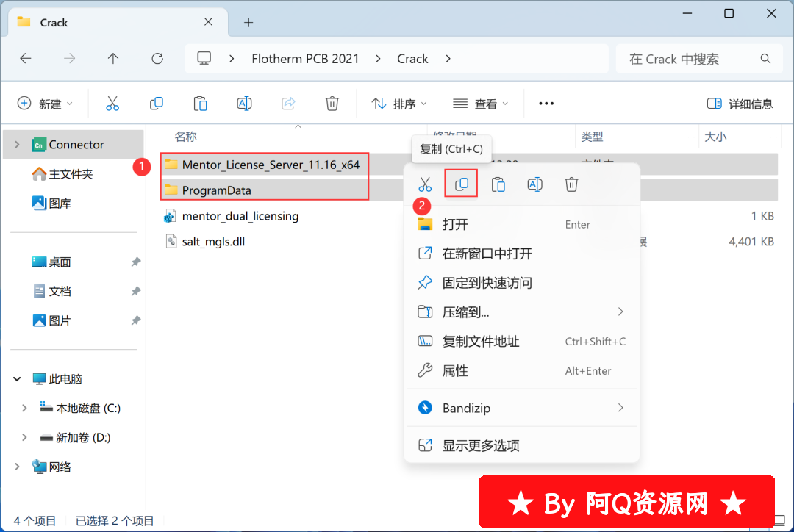Choose 复制文件地址 from context menu
This screenshot has height=532, width=794.
(x=521, y=341)
